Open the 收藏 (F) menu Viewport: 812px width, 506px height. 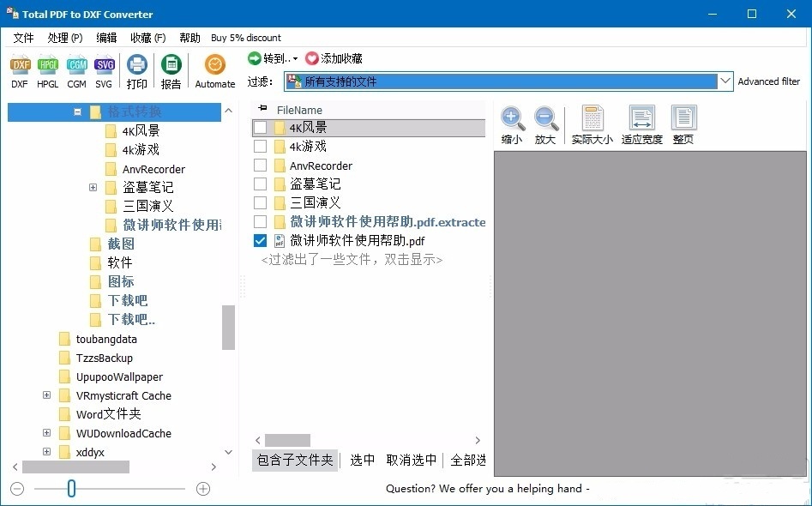tap(148, 38)
